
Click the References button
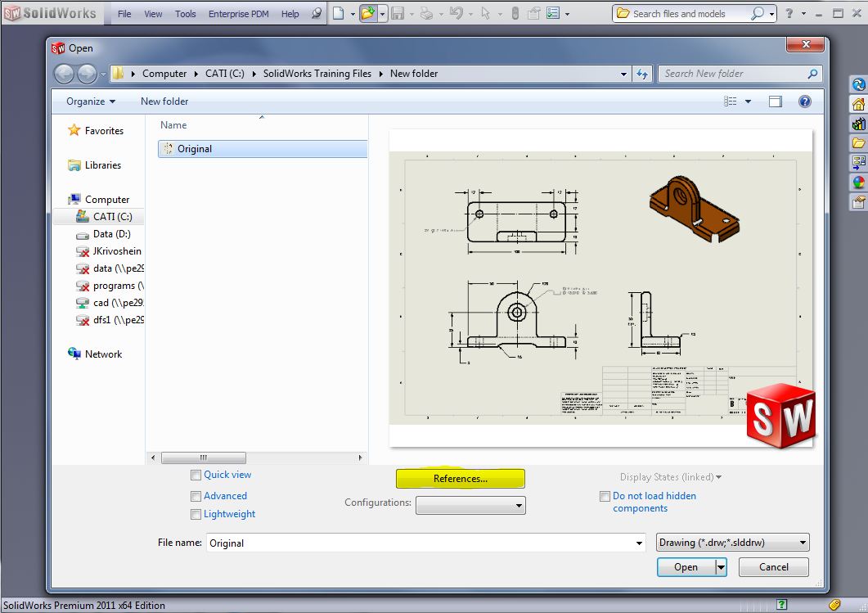coord(460,479)
